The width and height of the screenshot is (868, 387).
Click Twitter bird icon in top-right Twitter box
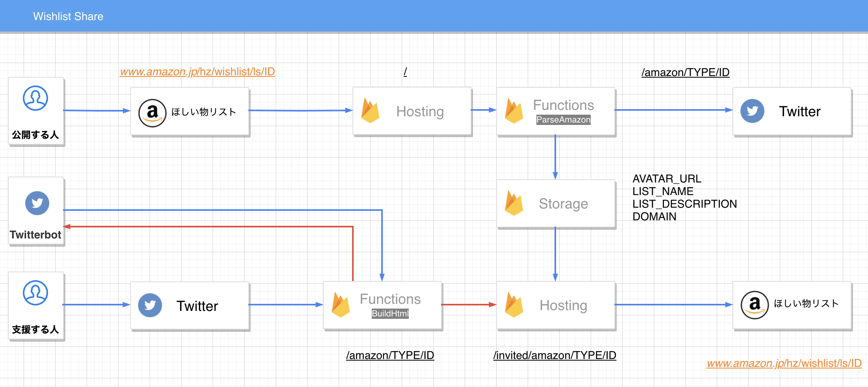click(752, 111)
